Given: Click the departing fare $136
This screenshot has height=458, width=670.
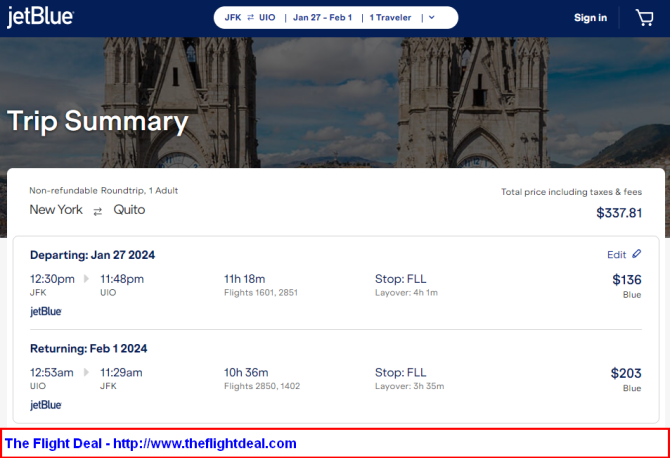Looking at the screenshot, I should pos(627,280).
